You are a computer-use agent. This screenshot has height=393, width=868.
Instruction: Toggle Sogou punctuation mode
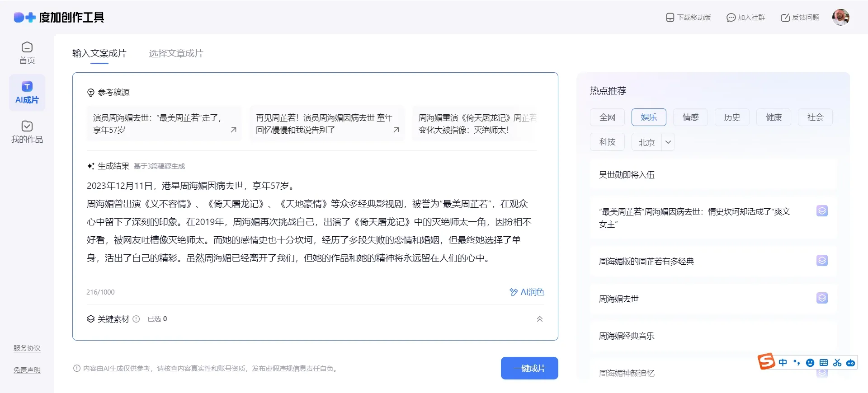(797, 363)
